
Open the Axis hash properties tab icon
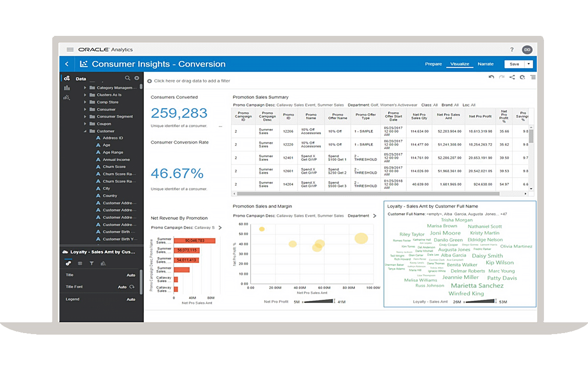coord(80,263)
